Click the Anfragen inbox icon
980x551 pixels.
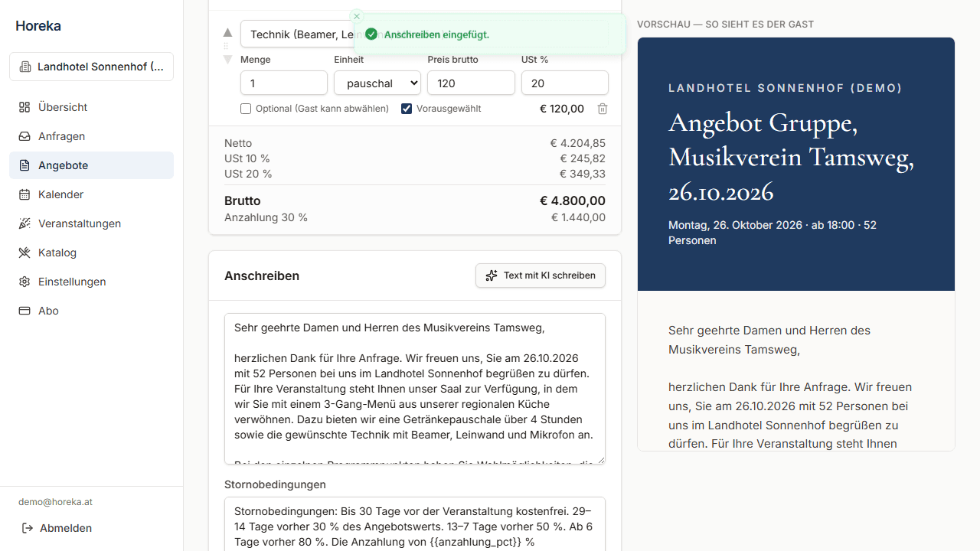click(24, 136)
